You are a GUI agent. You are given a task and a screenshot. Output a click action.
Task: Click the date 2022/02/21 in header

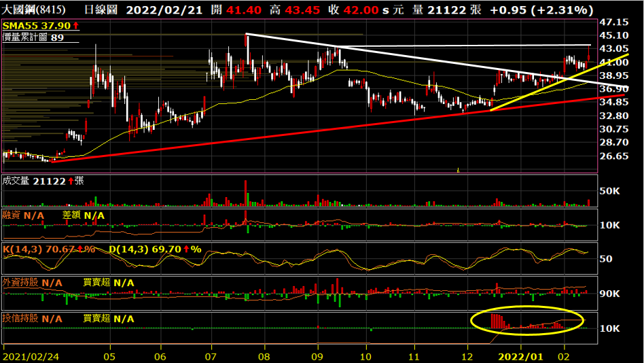164,10
